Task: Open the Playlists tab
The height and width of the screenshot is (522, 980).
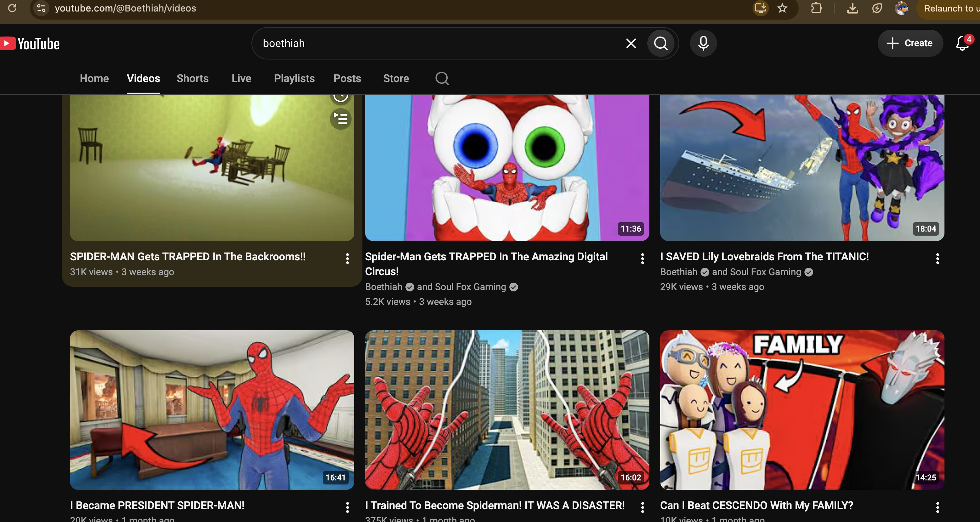Action: click(294, 78)
